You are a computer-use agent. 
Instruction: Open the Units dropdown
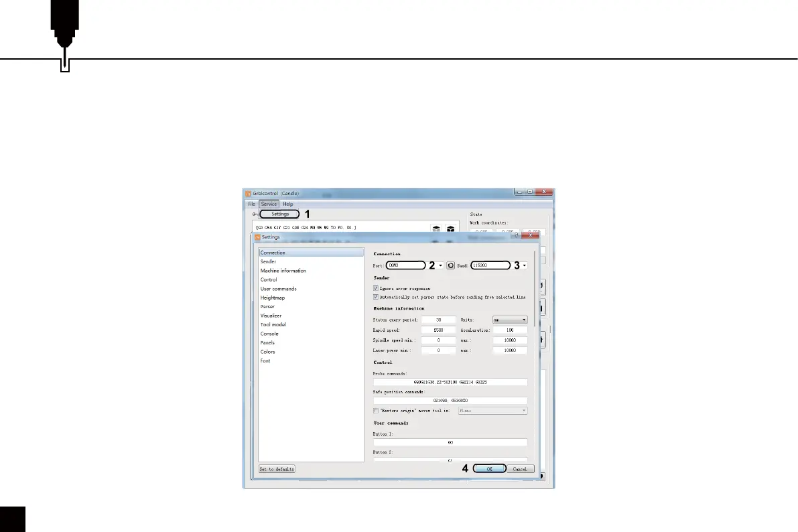[x=510, y=320]
